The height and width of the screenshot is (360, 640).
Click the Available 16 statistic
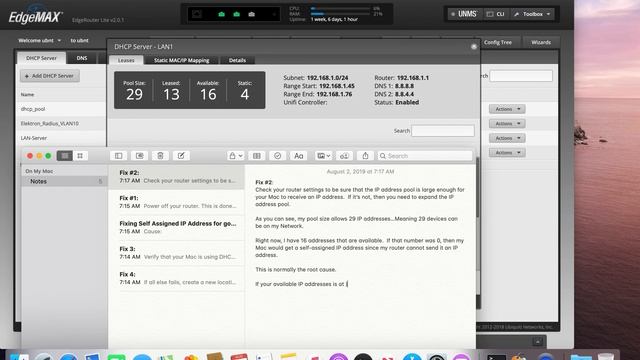[208, 90]
